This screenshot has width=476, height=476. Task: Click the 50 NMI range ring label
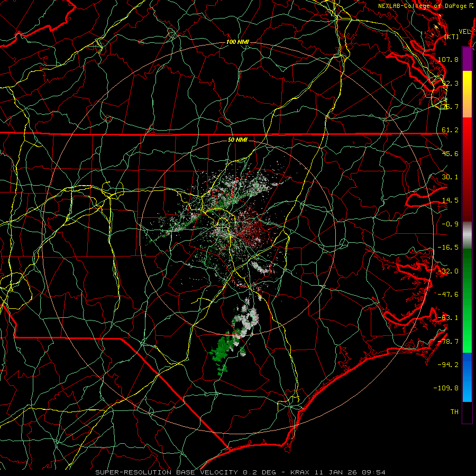click(237, 140)
